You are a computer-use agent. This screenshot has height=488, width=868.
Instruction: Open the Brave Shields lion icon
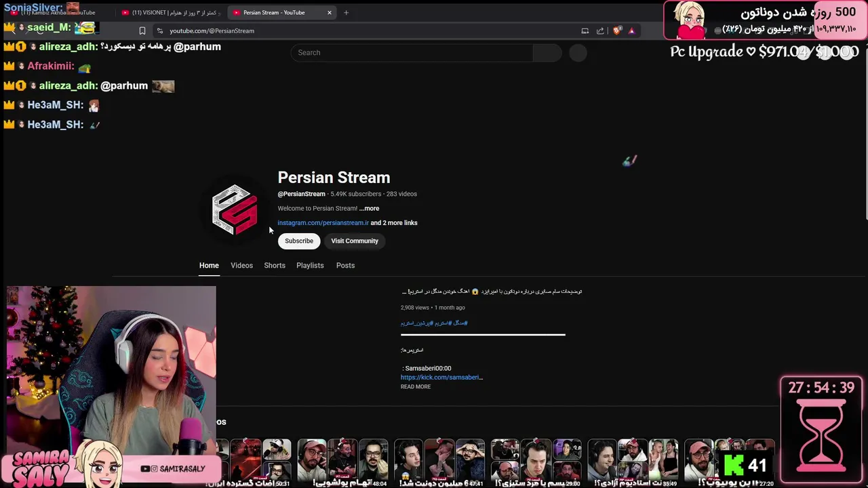coord(617,30)
